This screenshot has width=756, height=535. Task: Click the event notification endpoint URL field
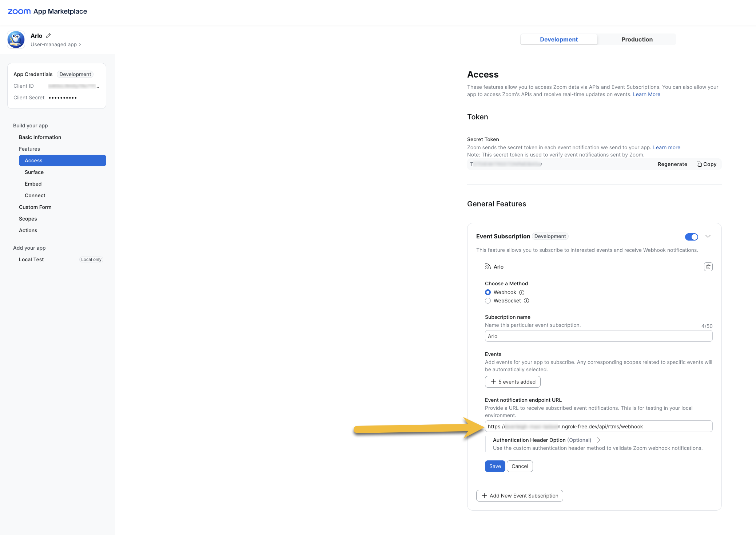(598, 427)
